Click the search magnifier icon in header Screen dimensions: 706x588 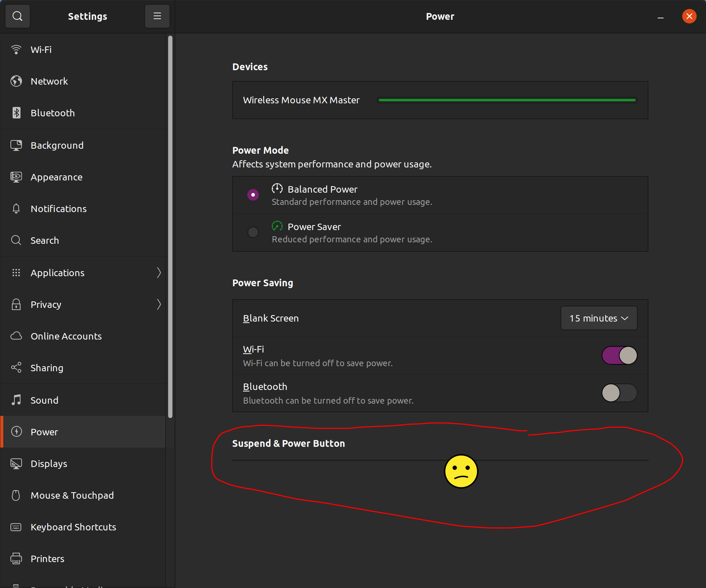click(x=17, y=16)
